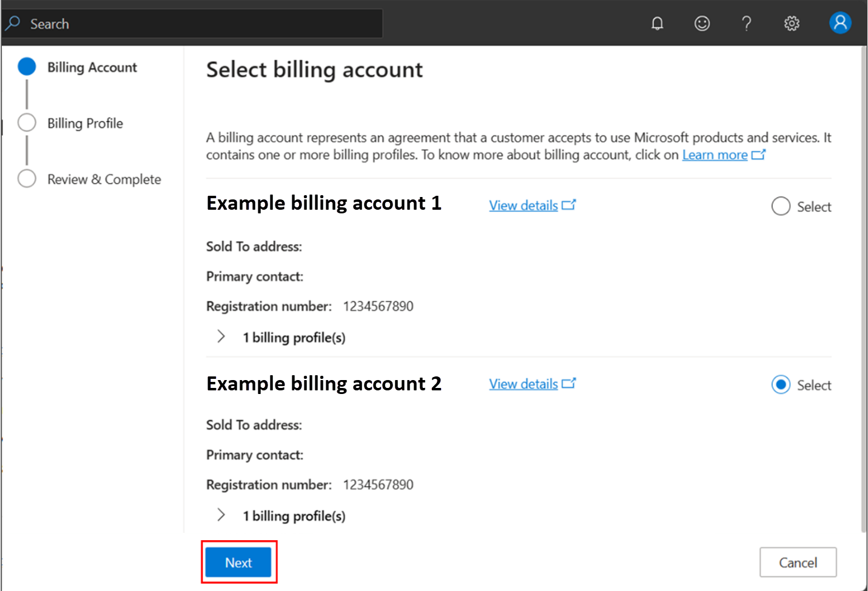
Task: Expand billing profiles under account 1
Action: [x=221, y=337]
